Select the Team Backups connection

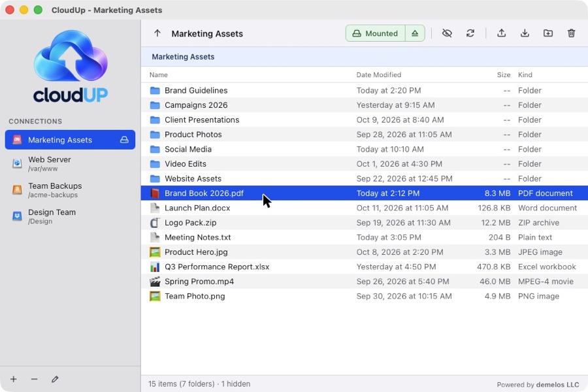point(70,190)
